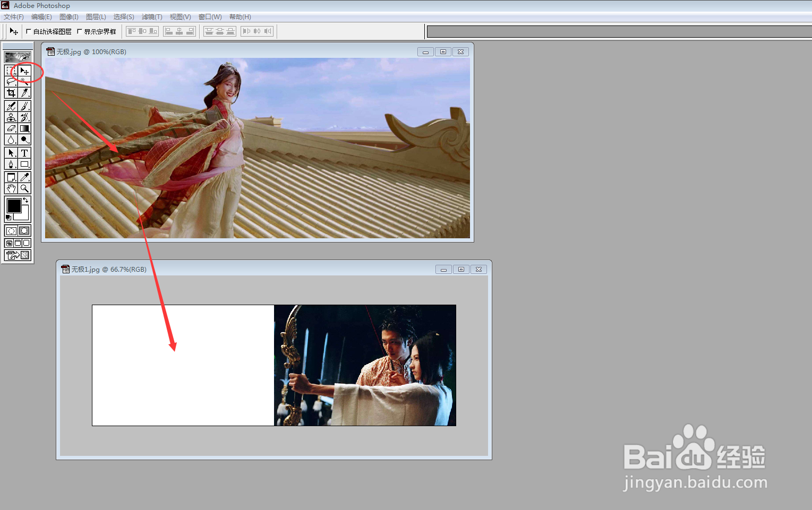The image size is (812, 510).
Task: Click align top edges button
Action: point(132,31)
